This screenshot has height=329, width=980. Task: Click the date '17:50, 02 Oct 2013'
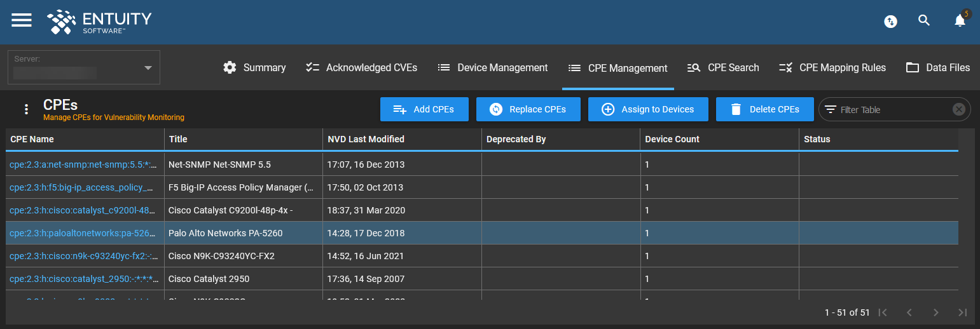click(x=365, y=187)
